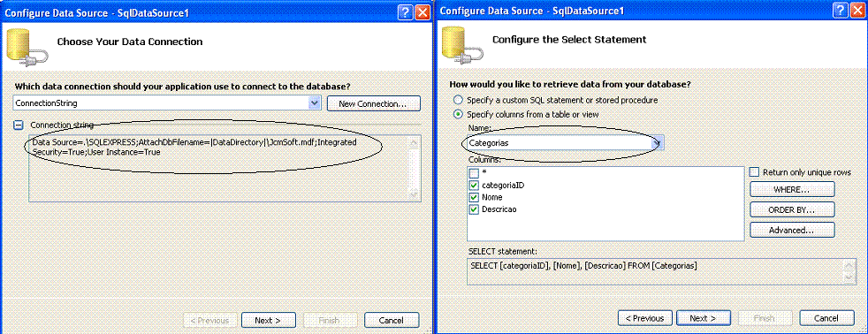Click the database icon in Configure the Select Statement header

point(462,46)
